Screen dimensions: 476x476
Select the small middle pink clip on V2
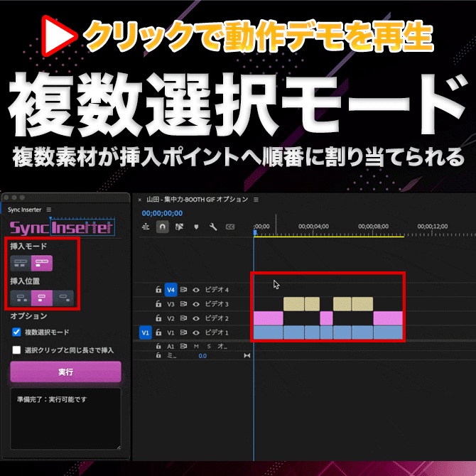click(x=326, y=318)
